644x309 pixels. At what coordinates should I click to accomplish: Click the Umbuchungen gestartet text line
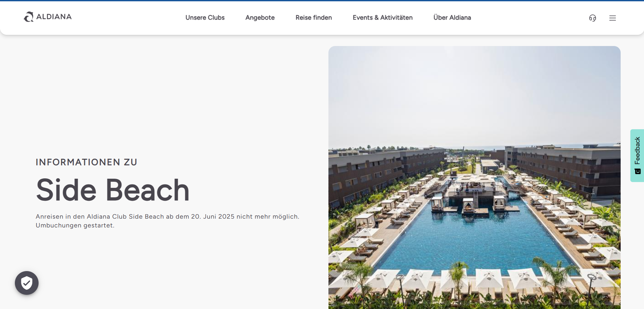75,225
